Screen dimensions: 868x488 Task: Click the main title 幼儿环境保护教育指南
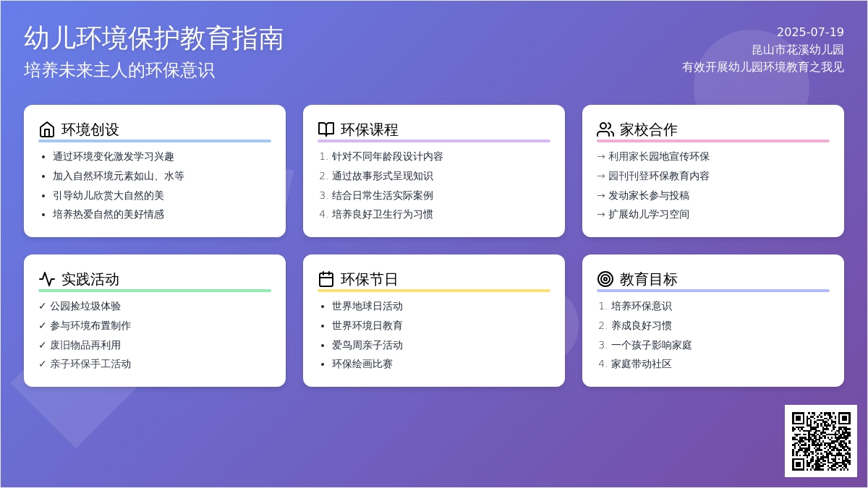[154, 38]
